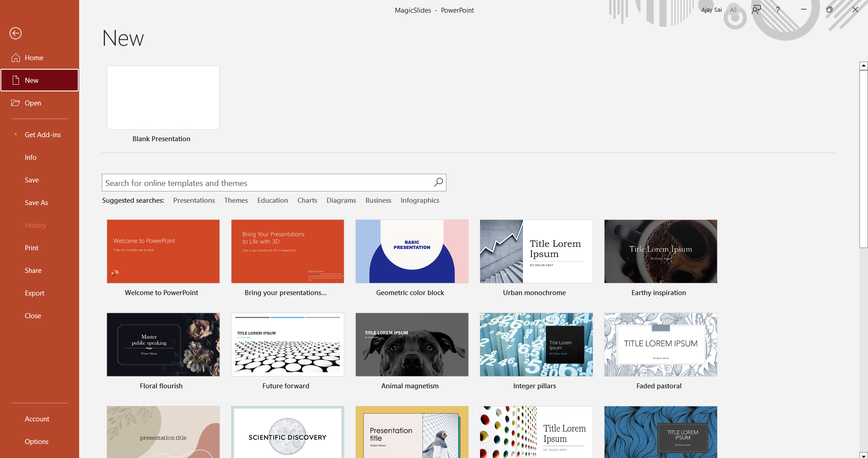Screen dimensions: 868x458
Task: Click the Diagrams suggested search
Action: [x=342, y=200]
